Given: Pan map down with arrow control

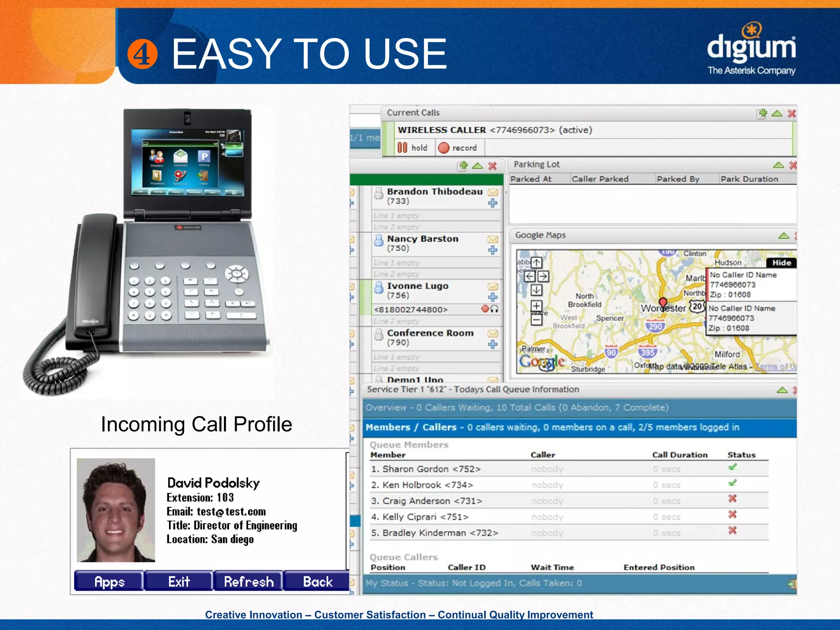Looking at the screenshot, I should (x=536, y=290).
